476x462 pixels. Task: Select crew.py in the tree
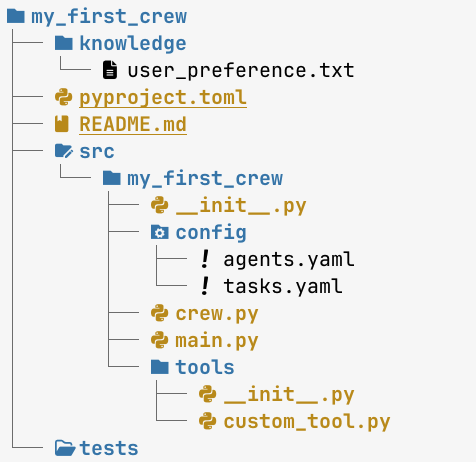(217, 314)
